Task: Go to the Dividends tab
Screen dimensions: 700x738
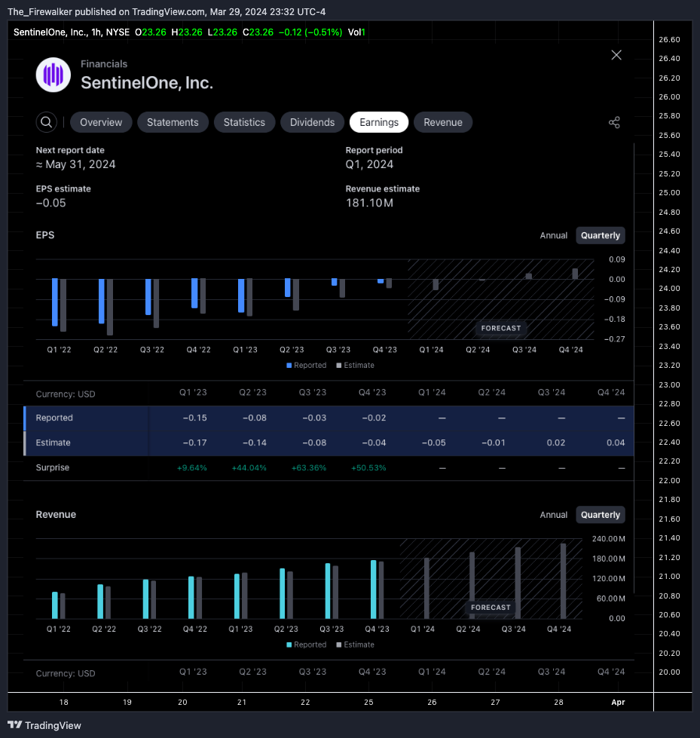Action: coord(313,122)
